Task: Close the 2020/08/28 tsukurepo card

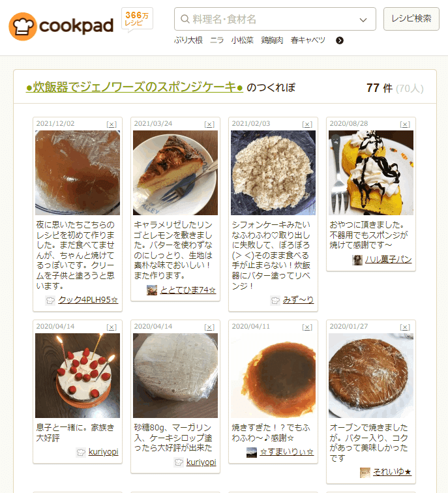Action: pos(405,124)
